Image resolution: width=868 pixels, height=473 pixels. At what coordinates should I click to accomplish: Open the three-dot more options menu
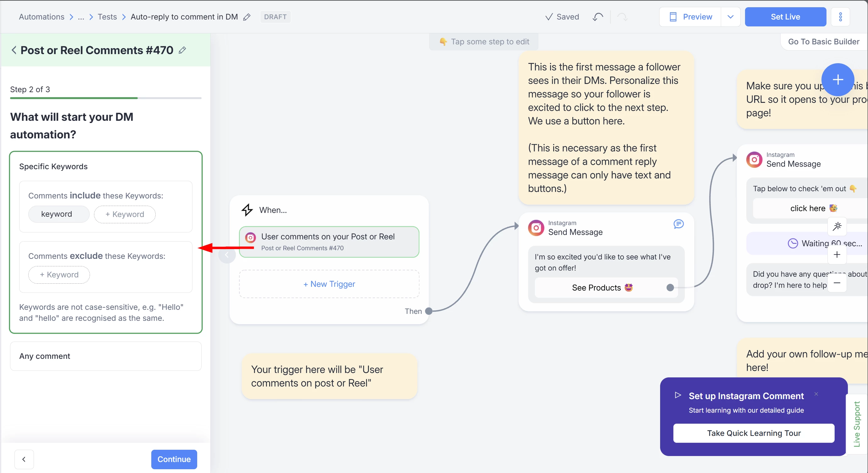click(840, 17)
